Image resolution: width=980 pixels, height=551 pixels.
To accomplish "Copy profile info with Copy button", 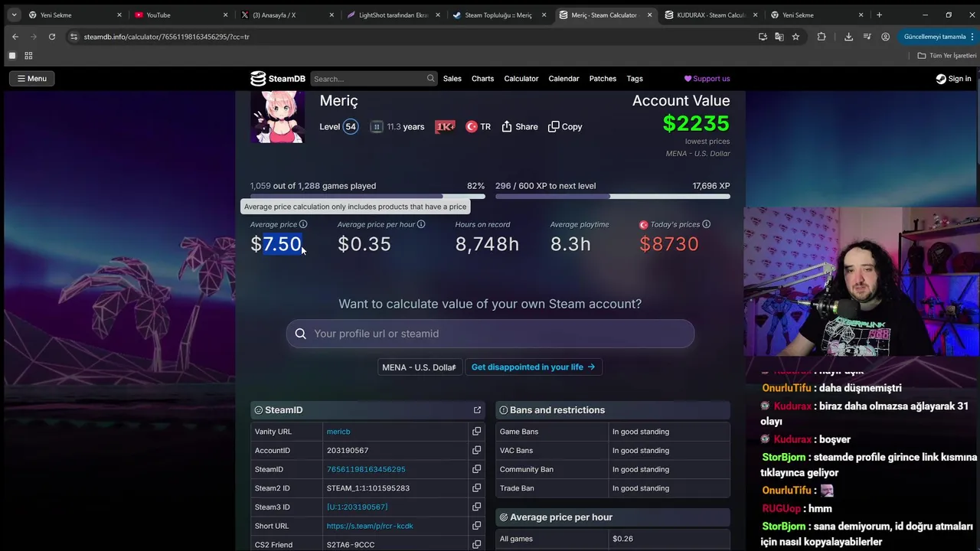I will coord(565,127).
